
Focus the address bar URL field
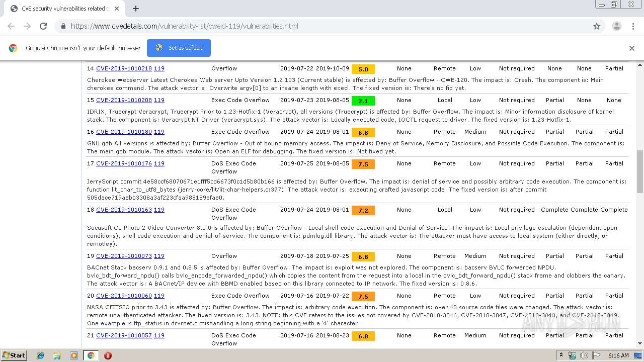pyautogui.click(x=322, y=26)
